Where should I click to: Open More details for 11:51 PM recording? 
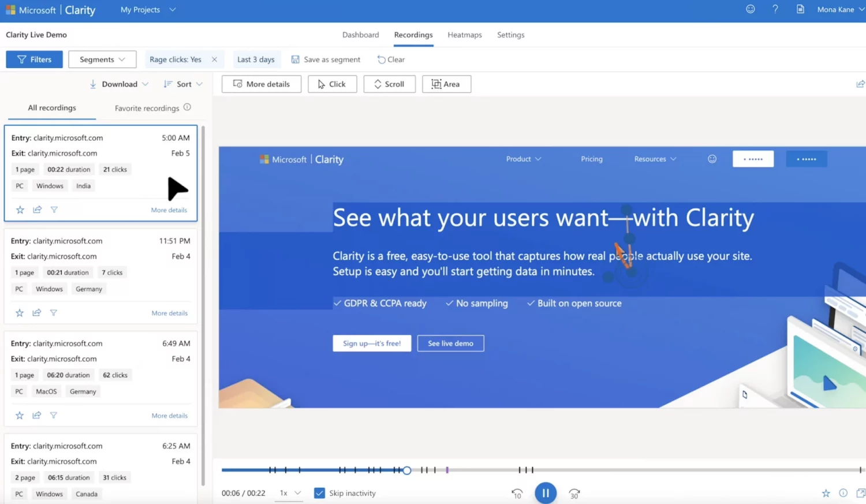tap(170, 313)
